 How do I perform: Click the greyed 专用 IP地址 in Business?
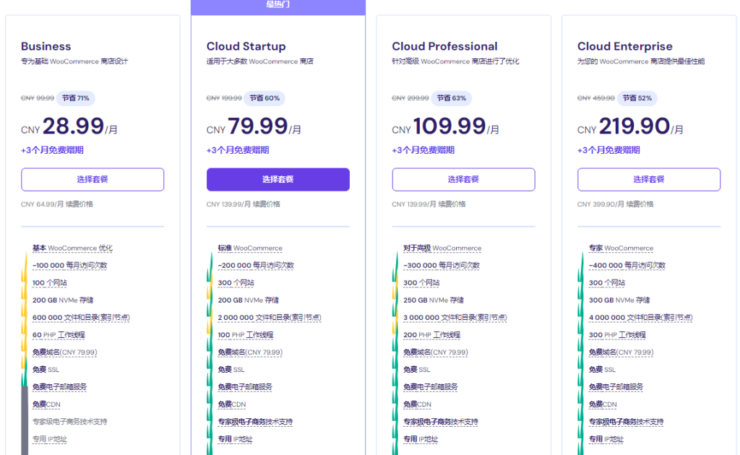[50, 439]
